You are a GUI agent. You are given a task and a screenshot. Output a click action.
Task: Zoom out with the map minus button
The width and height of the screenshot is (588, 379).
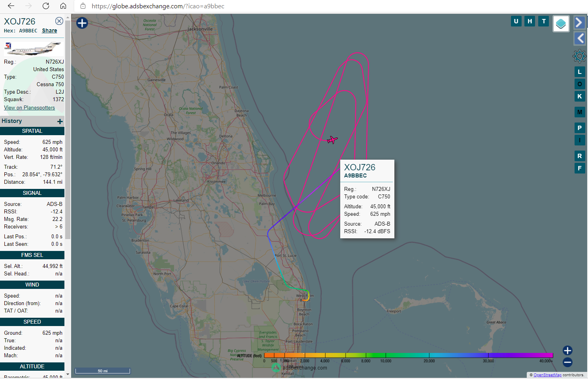[x=567, y=362]
